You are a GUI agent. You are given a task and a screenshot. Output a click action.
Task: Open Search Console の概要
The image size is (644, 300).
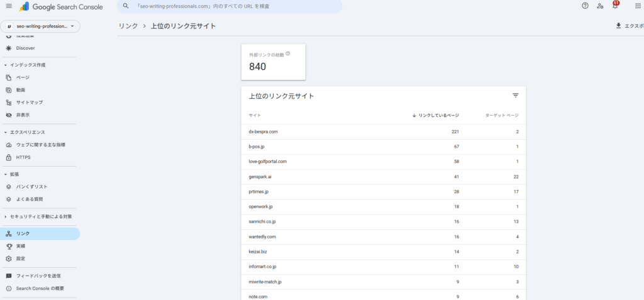tap(40, 289)
